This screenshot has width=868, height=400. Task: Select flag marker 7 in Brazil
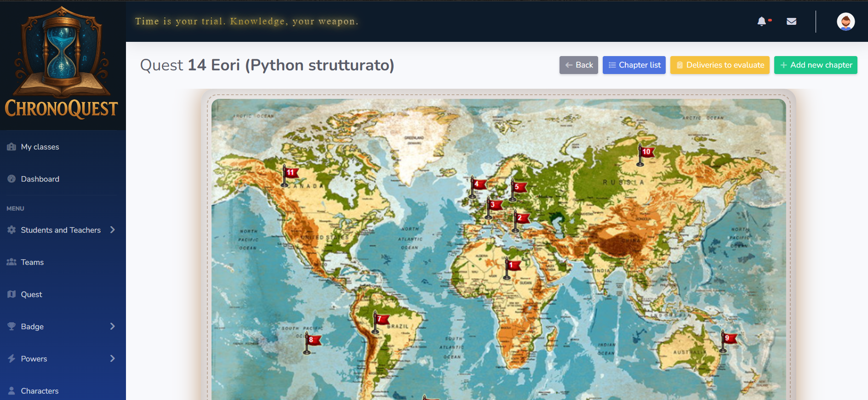pos(380,321)
